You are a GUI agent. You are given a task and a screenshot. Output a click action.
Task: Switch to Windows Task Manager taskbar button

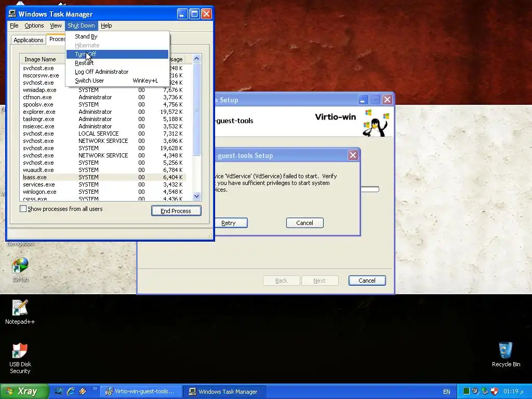tap(224, 391)
